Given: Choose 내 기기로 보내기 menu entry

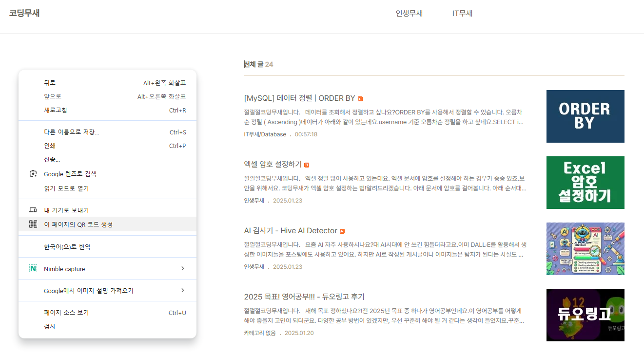Looking at the screenshot, I should [x=107, y=210].
